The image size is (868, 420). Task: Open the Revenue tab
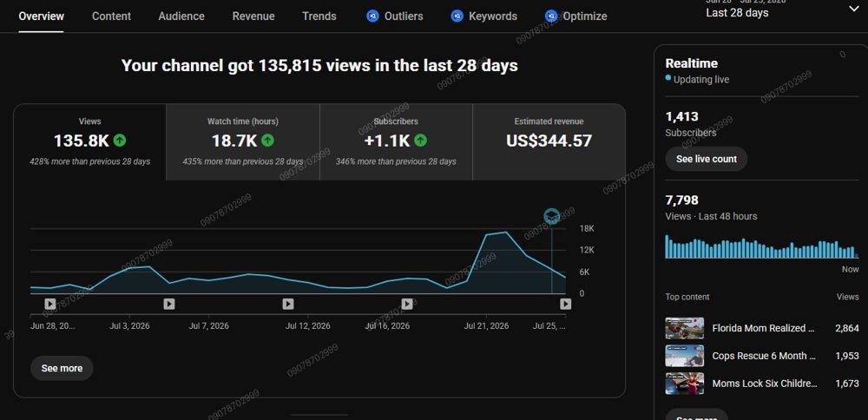253,16
